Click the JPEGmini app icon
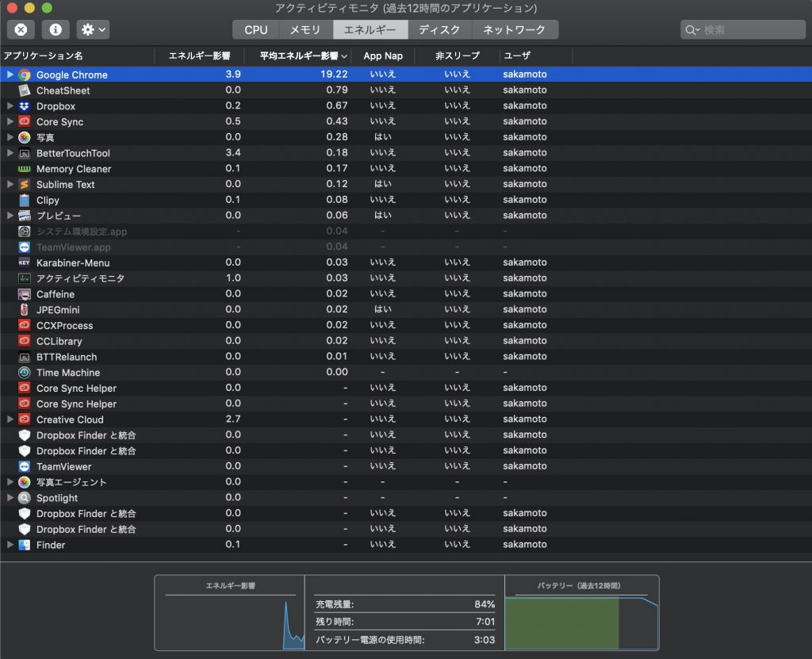This screenshot has height=659, width=812. click(25, 310)
